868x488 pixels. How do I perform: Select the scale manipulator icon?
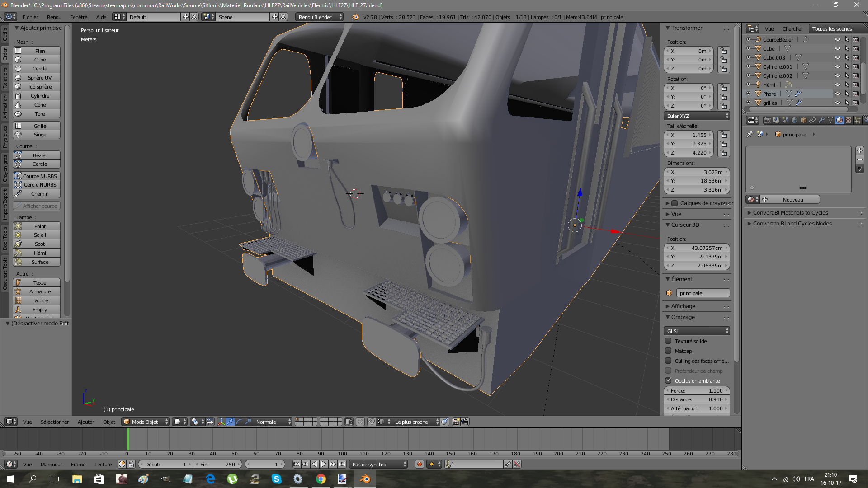(x=248, y=422)
